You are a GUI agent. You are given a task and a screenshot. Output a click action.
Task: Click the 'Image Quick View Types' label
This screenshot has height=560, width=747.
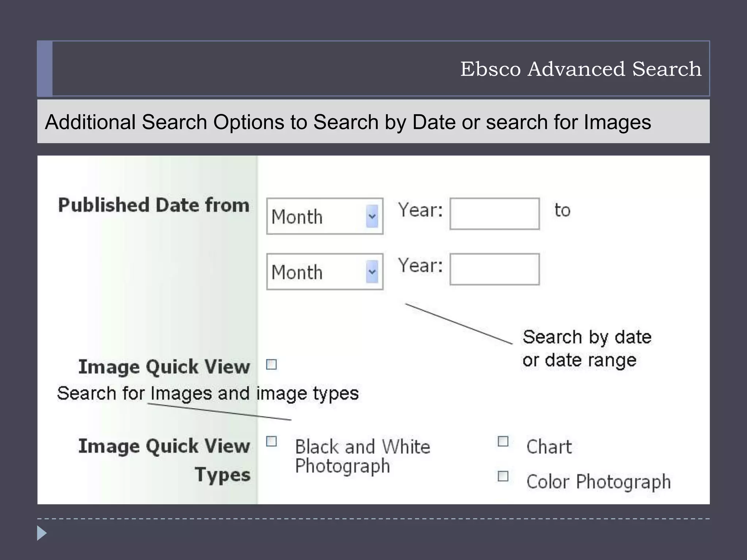coord(165,460)
